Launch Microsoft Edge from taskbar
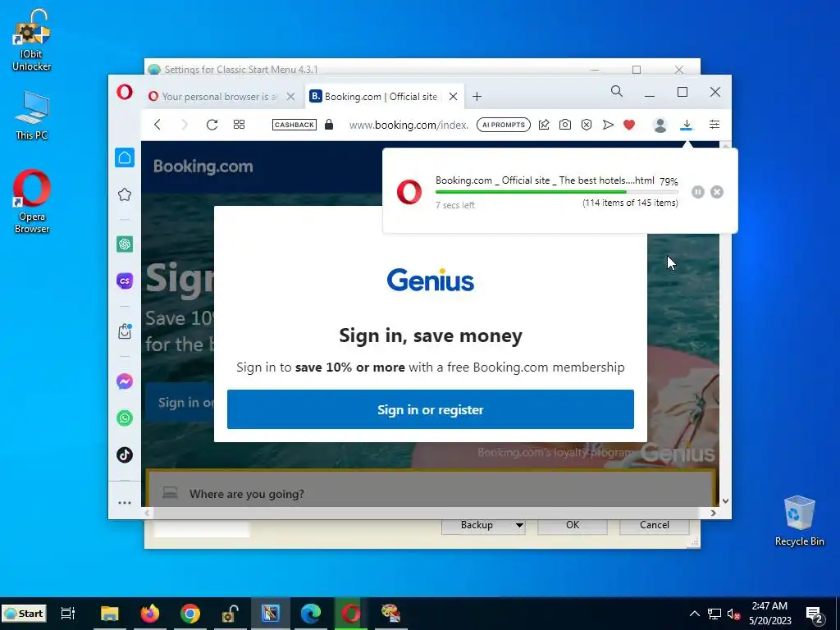840x630 pixels. tap(311, 614)
